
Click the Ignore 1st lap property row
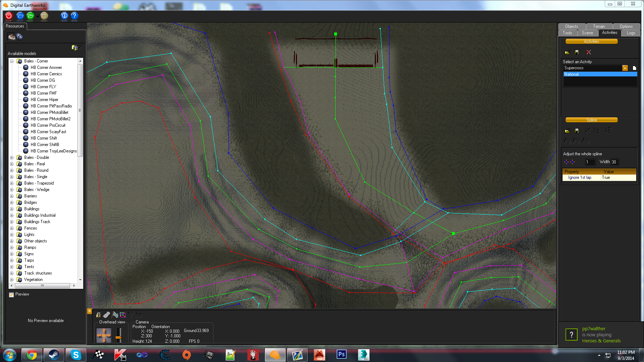click(x=599, y=177)
